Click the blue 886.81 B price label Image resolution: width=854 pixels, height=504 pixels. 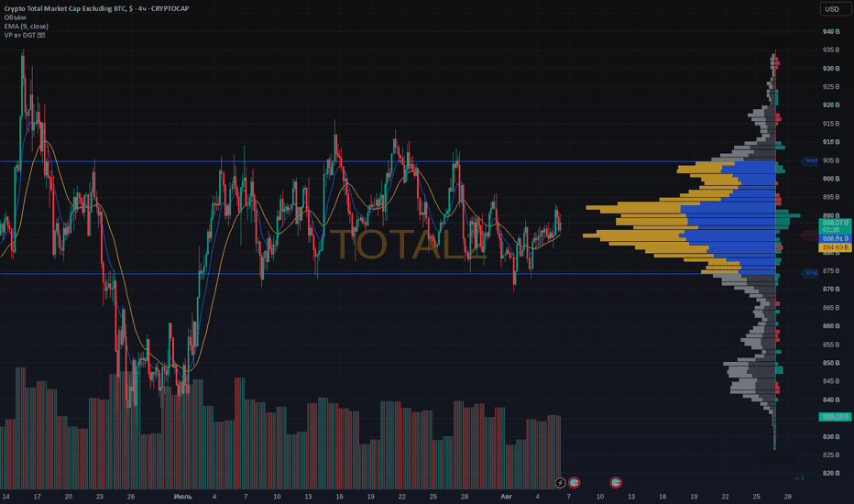click(835, 238)
